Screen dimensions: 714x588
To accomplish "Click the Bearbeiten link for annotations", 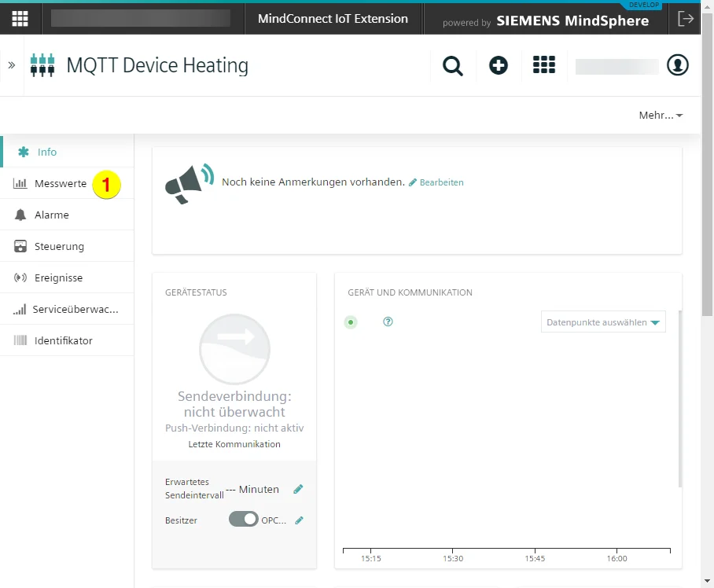I will (436, 182).
